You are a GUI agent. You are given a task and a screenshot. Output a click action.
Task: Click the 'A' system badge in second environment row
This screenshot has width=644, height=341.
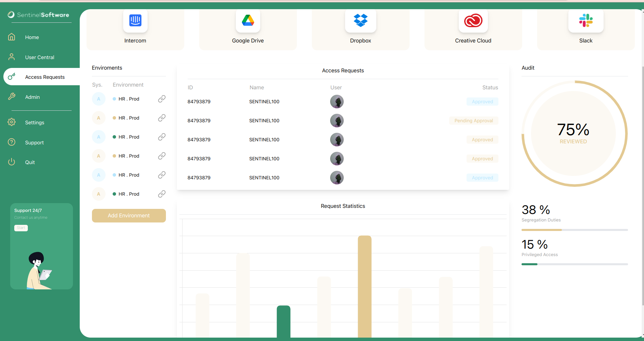pyautogui.click(x=99, y=118)
